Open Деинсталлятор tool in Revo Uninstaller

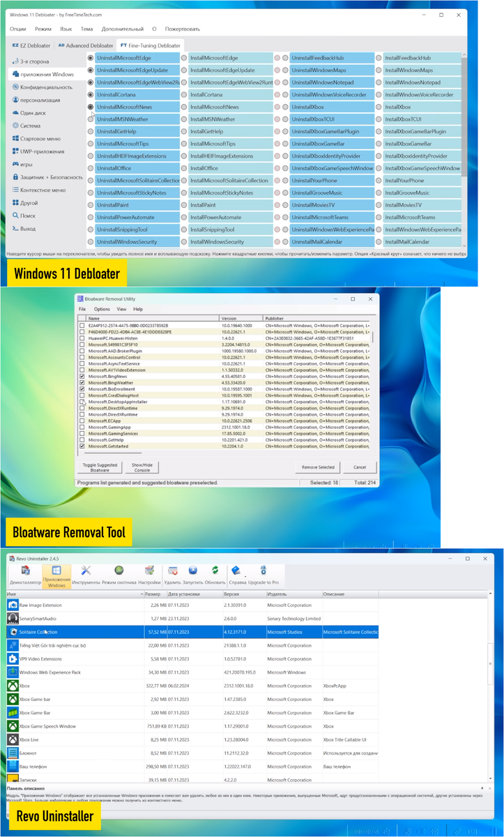25,575
